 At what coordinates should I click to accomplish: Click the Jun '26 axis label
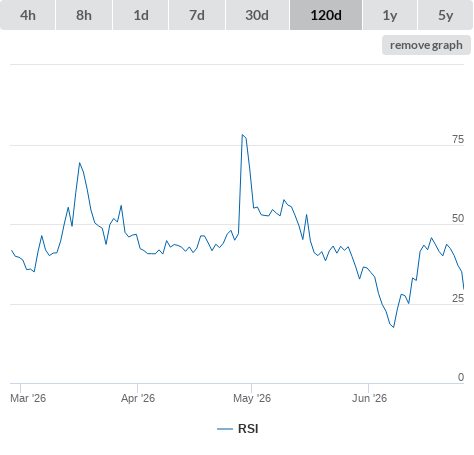pos(369,398)
